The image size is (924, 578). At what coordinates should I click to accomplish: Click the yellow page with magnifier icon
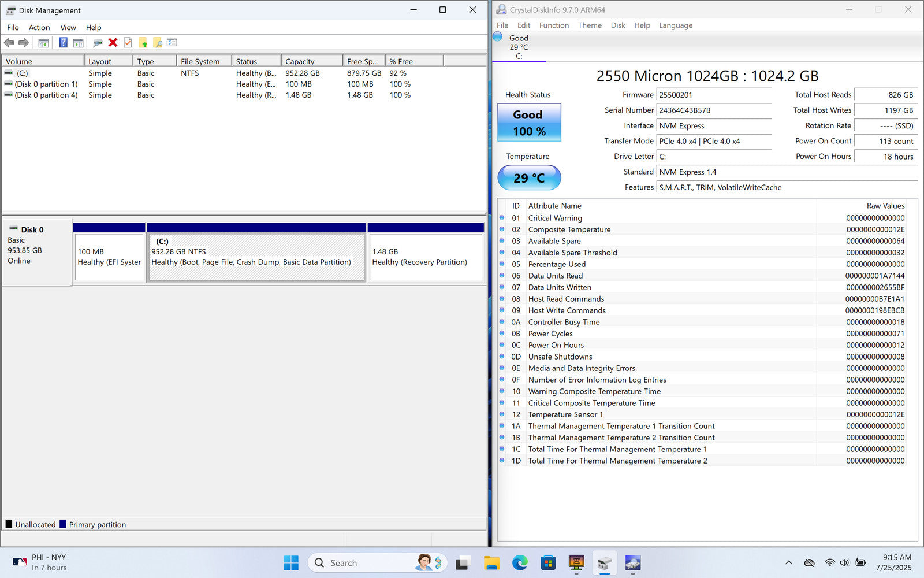point(157,43)
